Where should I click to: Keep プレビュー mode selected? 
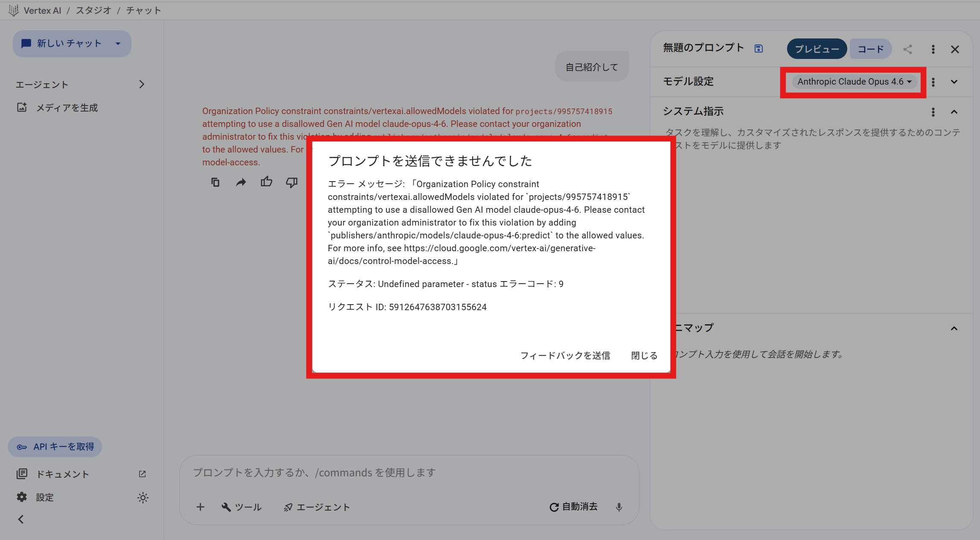click(x=817, y=48)
